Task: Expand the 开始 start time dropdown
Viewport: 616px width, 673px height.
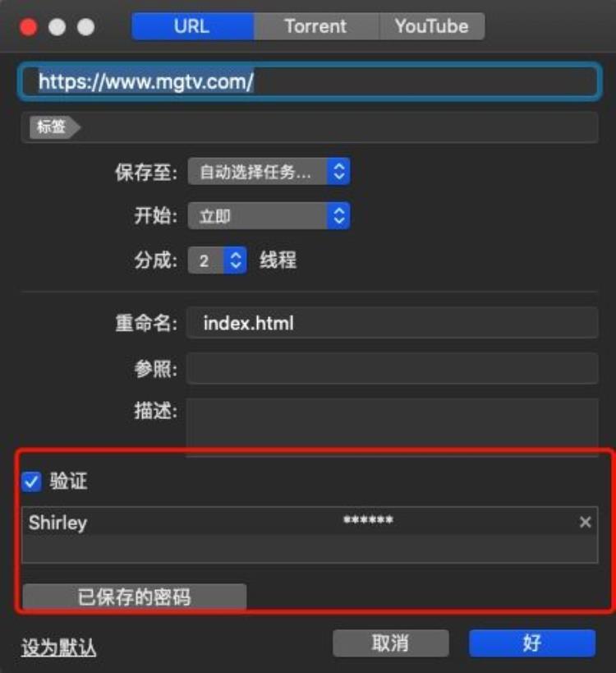Action: click(x=269, y=216)
